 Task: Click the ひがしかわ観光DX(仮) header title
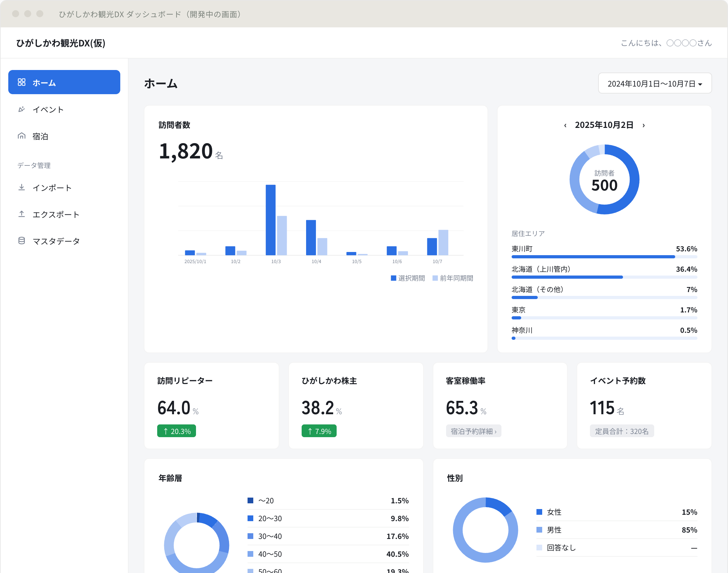coord(61,43)
